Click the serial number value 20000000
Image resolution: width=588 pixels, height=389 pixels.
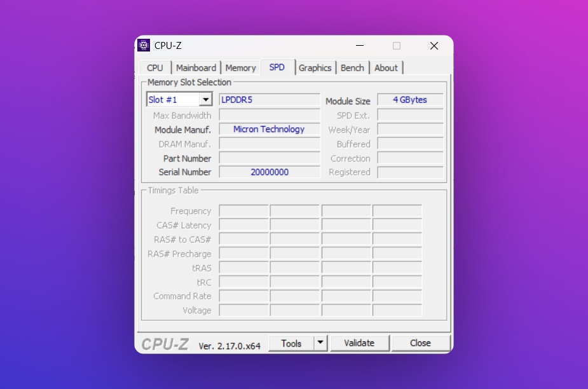[270, 172]
